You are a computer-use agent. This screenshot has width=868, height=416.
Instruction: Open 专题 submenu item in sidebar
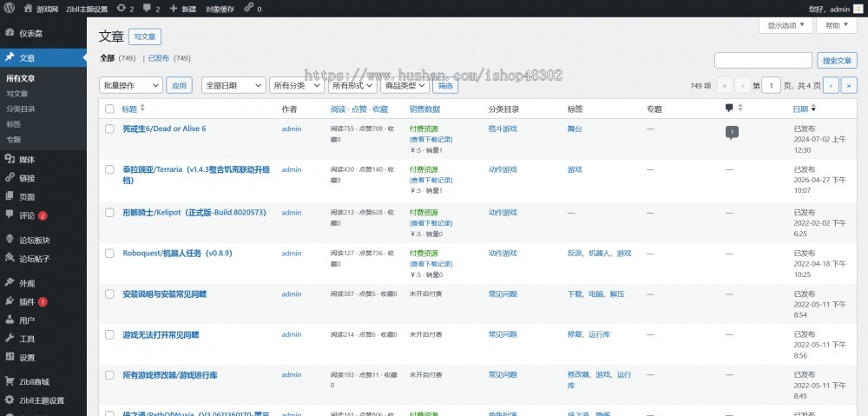14,140
